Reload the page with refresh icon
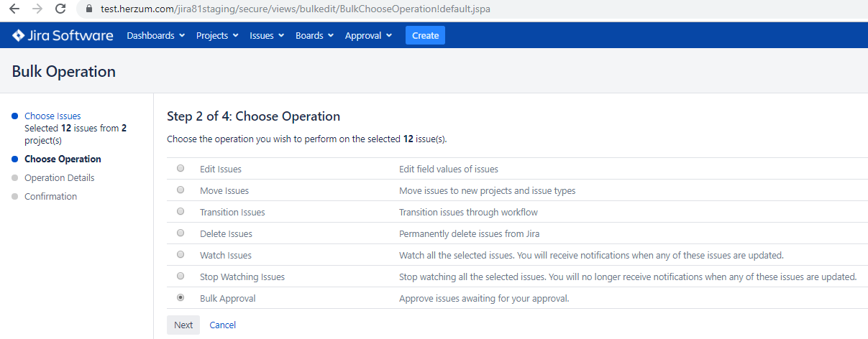The image size is (868, 339). coord(60,9)
